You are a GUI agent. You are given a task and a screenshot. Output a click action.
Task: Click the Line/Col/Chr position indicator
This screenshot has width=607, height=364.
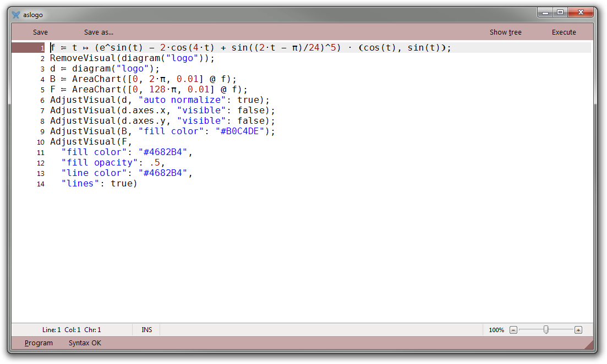point(72,330)
